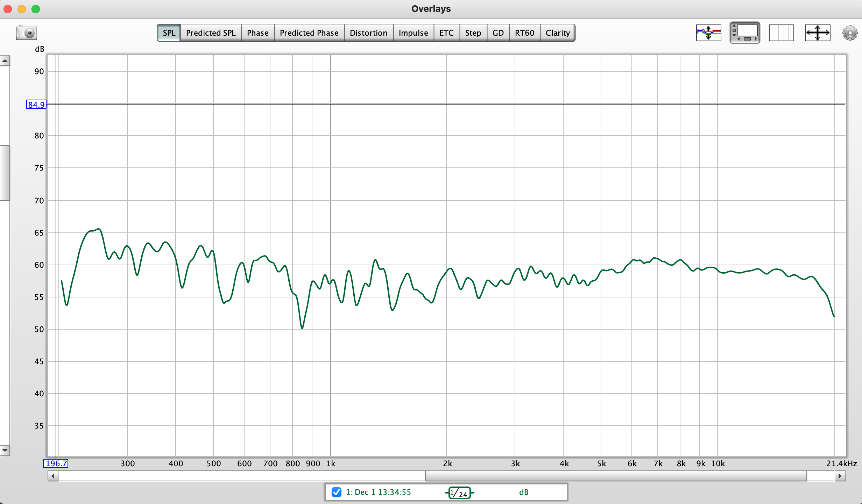Open the Phase tab

(x=258, y=33)
